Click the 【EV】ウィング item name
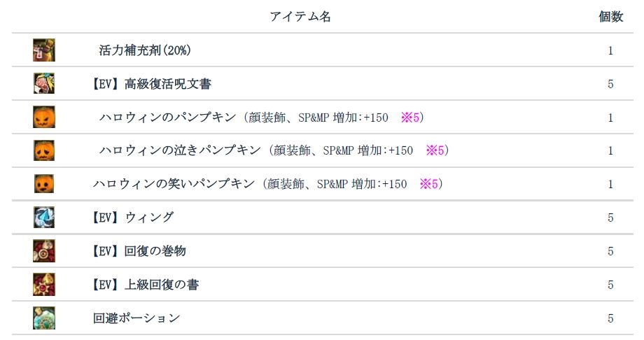This screenshot has height=340, width=644. 133,218
